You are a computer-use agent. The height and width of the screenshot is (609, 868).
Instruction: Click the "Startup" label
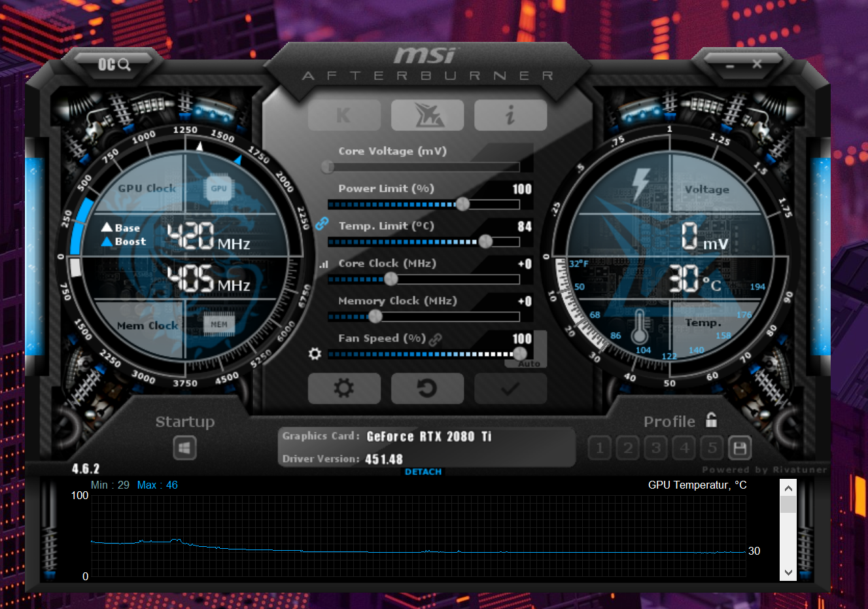[185, 422]
